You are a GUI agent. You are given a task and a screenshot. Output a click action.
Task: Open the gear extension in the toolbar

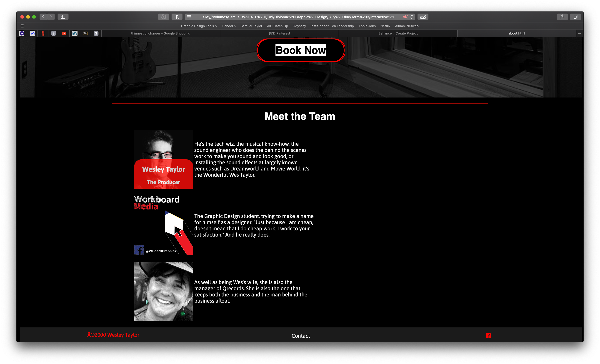coord(164,17)
